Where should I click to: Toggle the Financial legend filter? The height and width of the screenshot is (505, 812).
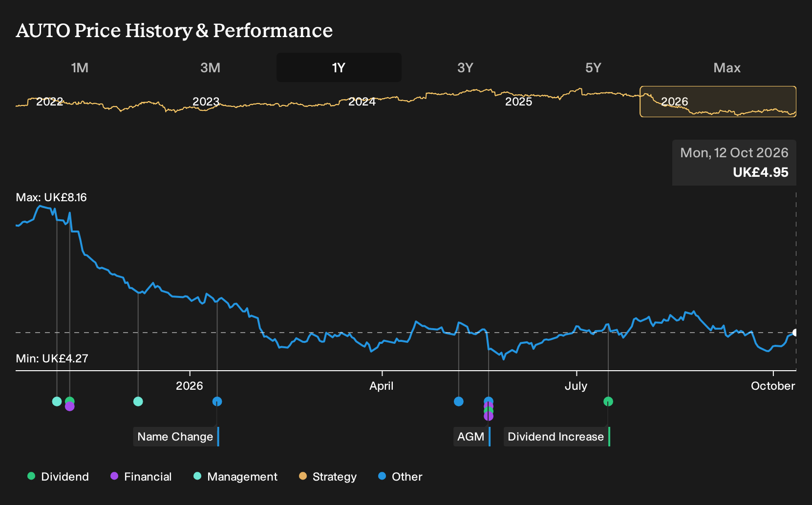coord(141,477)
